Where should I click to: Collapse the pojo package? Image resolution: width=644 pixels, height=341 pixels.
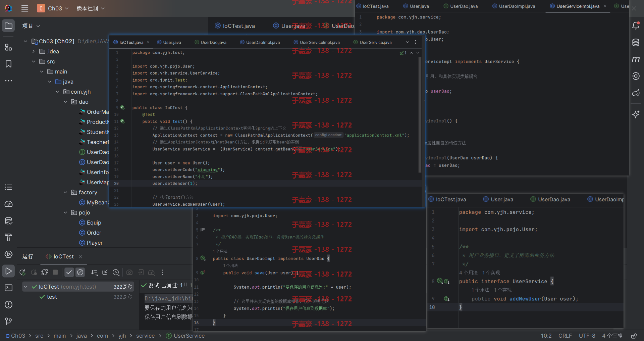click(x=65, y=212)
